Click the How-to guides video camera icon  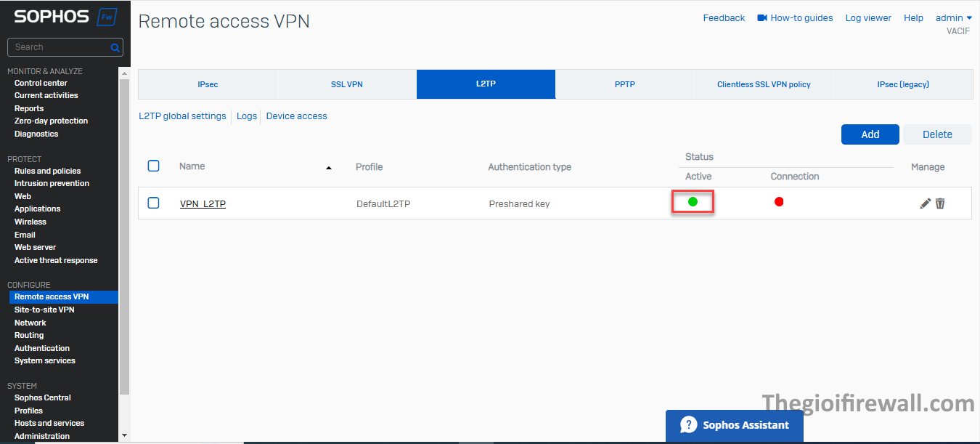(x=762, y=17)
